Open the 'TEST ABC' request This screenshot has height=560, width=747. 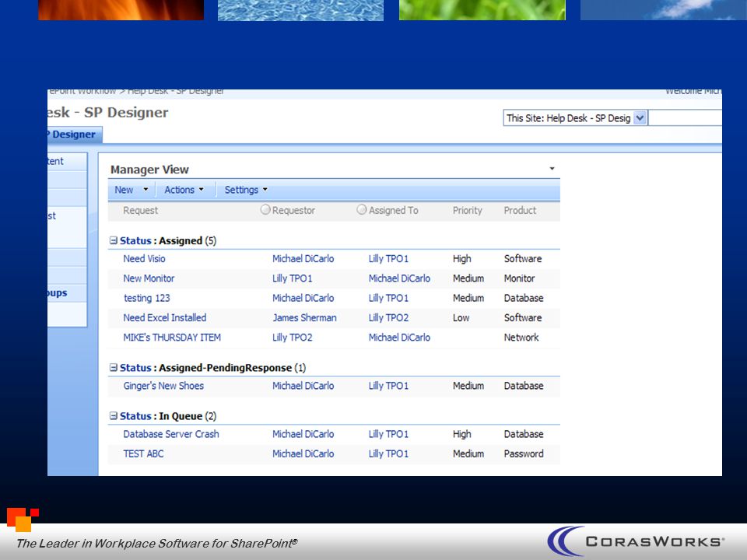[x=143, y=453]
